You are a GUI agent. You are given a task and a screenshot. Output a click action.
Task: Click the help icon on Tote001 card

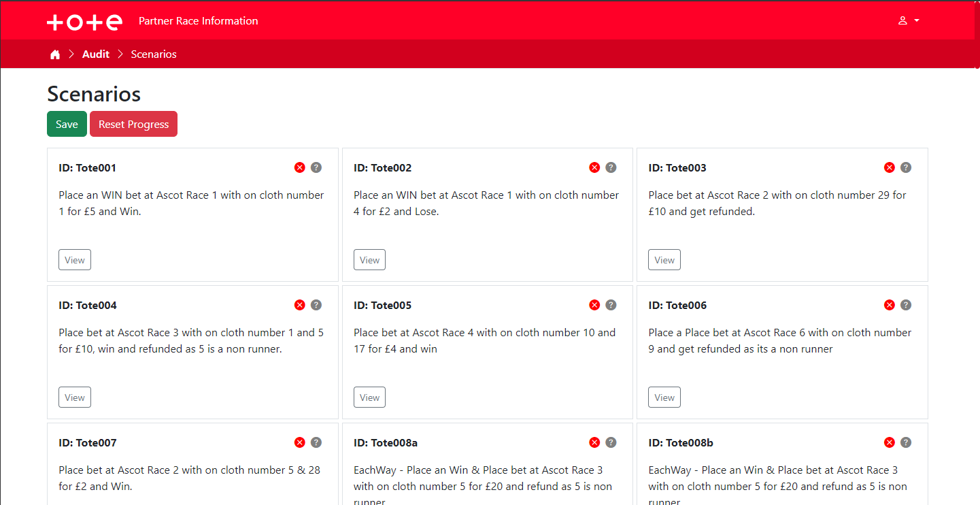[316, 167]
